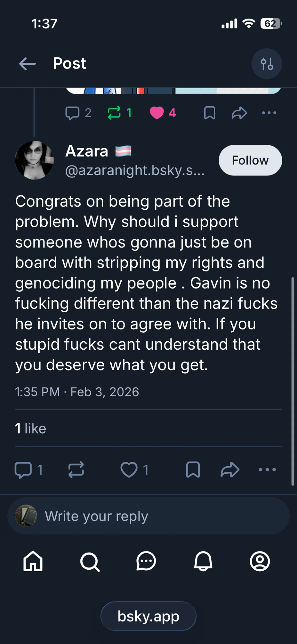This screenshot has width=297, height=644.
Task: Open Azara's profile avatar
Action: (34, 160)
